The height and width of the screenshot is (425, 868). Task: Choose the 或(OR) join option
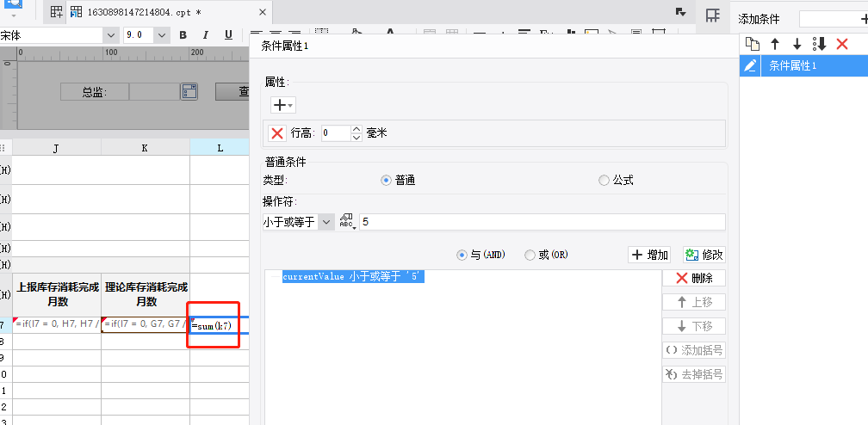click(546, 255)
